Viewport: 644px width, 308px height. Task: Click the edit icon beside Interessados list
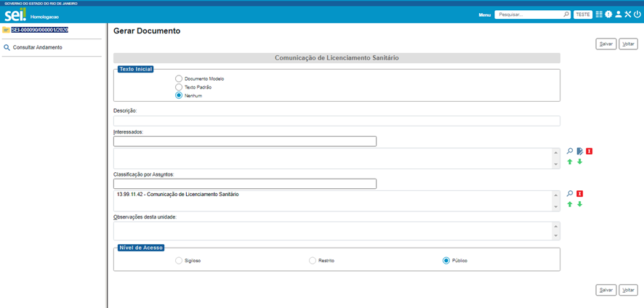pyautogui.click(x=579, y=151)
